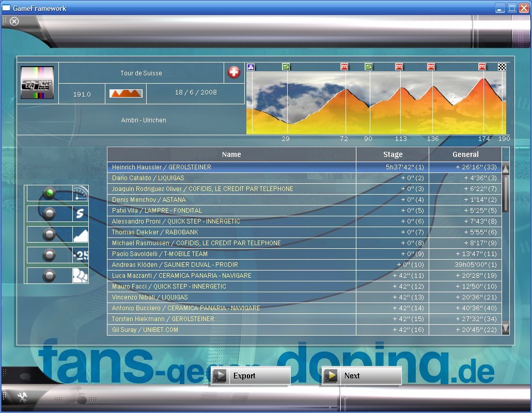The width and height of the screenshot is (532, 413).
Task: Open the tools wrench icon in bottom bar
Action: pos(22,396)
